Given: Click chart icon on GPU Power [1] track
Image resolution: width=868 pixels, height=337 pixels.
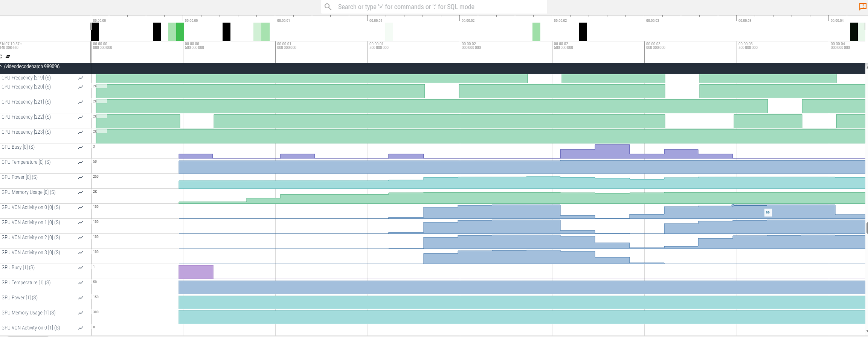Looking at the screenshot, I should coord(81,298).
